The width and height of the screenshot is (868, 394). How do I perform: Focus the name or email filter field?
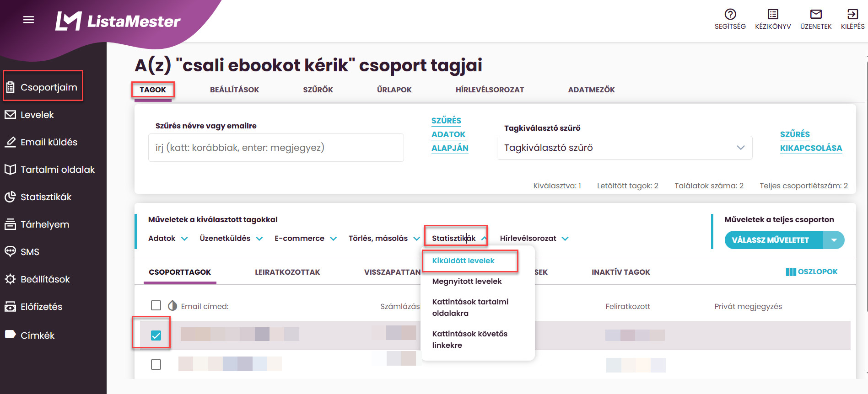click(276, 148)
